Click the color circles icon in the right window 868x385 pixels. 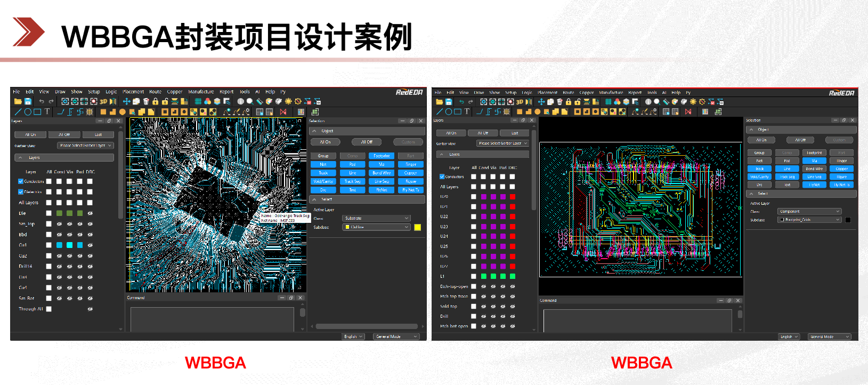coord(617,102)
